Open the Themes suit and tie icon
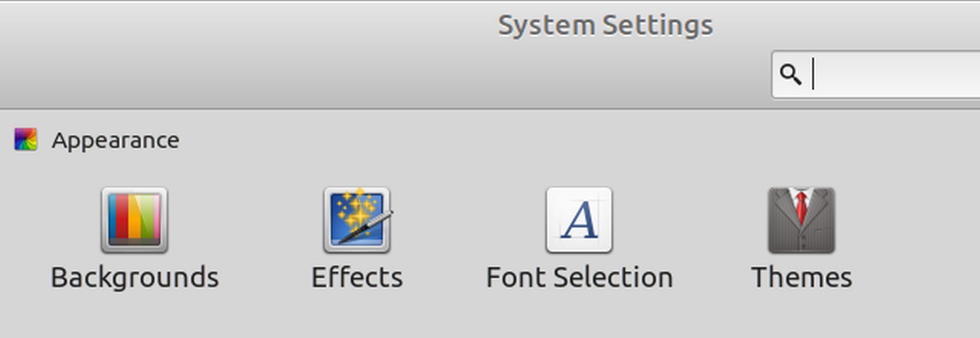Screen dimensions: 980x338 [801, 220]
